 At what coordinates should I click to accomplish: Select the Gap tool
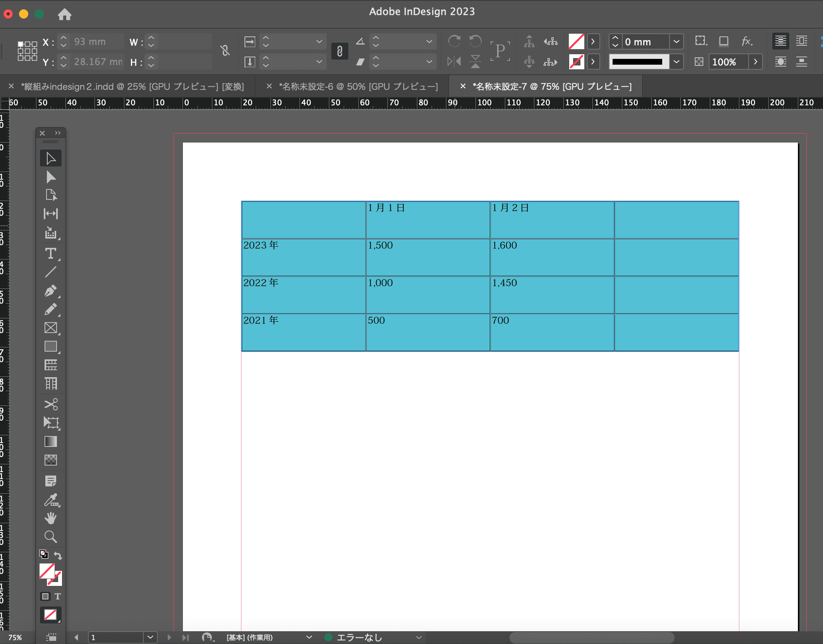coord(51,213)
